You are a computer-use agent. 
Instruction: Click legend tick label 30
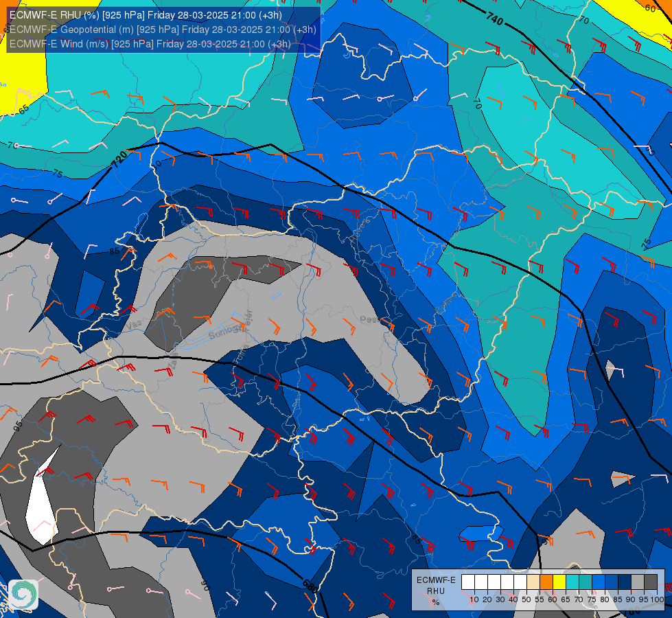tap(500, 599)
